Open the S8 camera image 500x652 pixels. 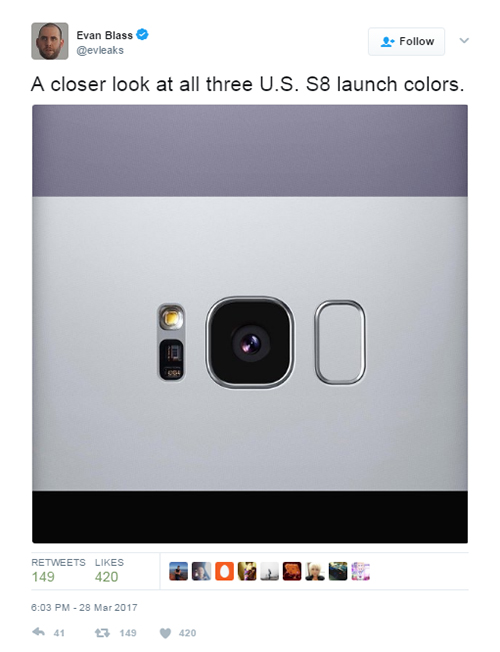(x=250, y=324)
